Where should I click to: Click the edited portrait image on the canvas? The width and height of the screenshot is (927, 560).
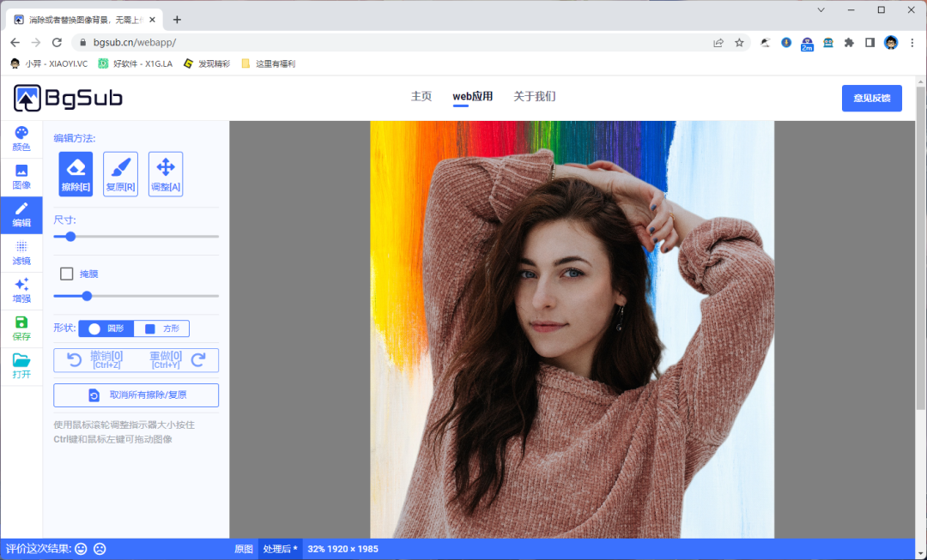tap(572, 329)
